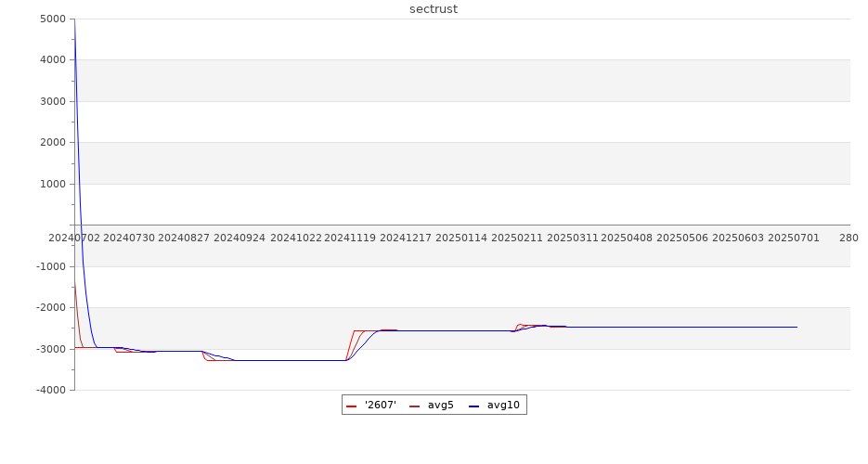868x464 pixels.
Task: Click the dark red swatch beside avg5
Action: (x=414, y=406)
